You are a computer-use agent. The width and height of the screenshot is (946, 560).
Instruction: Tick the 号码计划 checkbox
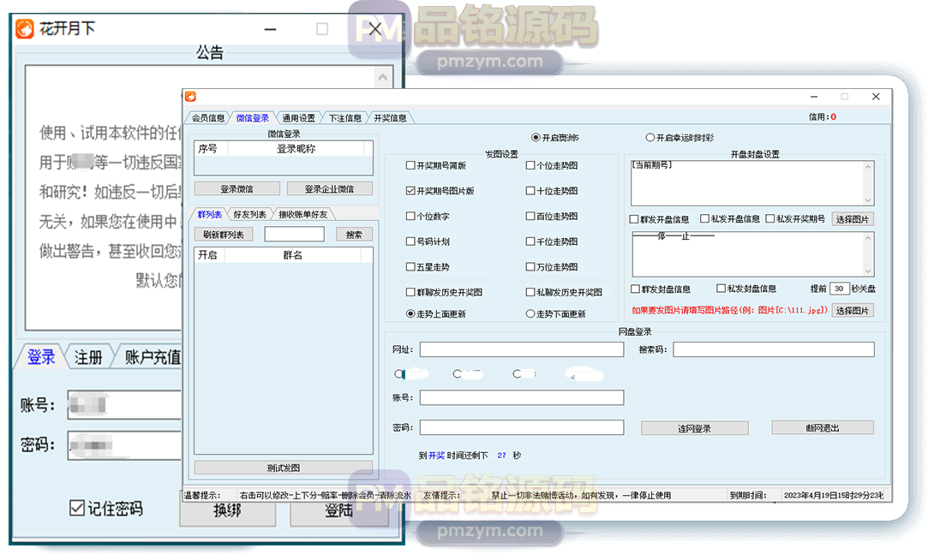point(410,241)
